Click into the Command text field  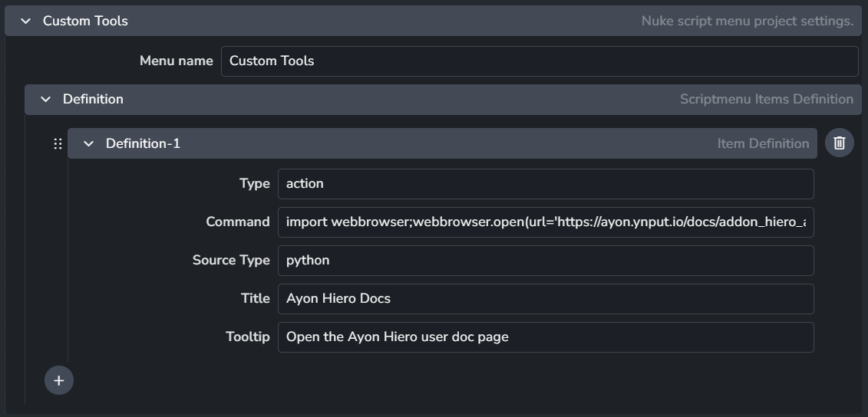coord(546,222)
